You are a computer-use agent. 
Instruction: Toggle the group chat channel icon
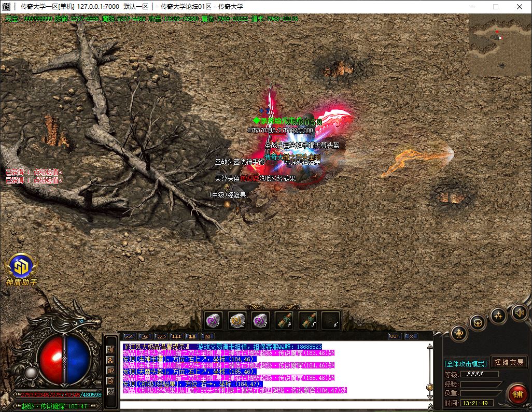[110, 360]
